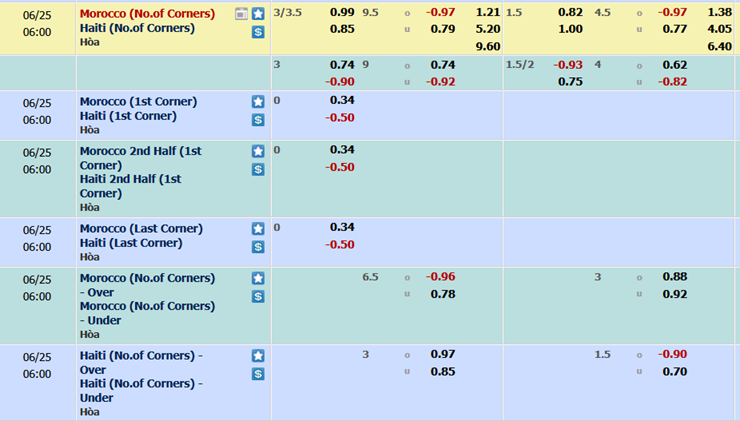Viewport: 740px width, 421px height.
Task: Select first-half 1X2 odds 4.05
Action: click(x=720, y=29)
